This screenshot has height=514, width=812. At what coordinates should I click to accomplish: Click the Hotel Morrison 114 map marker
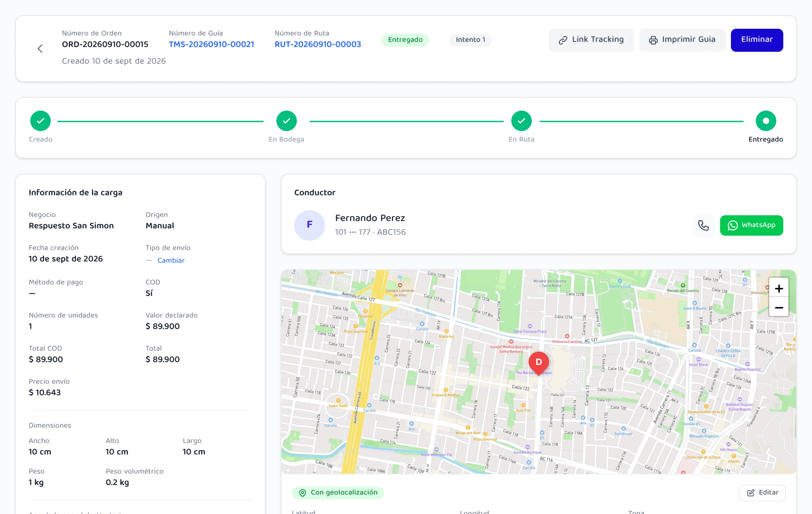click(436, 450)
